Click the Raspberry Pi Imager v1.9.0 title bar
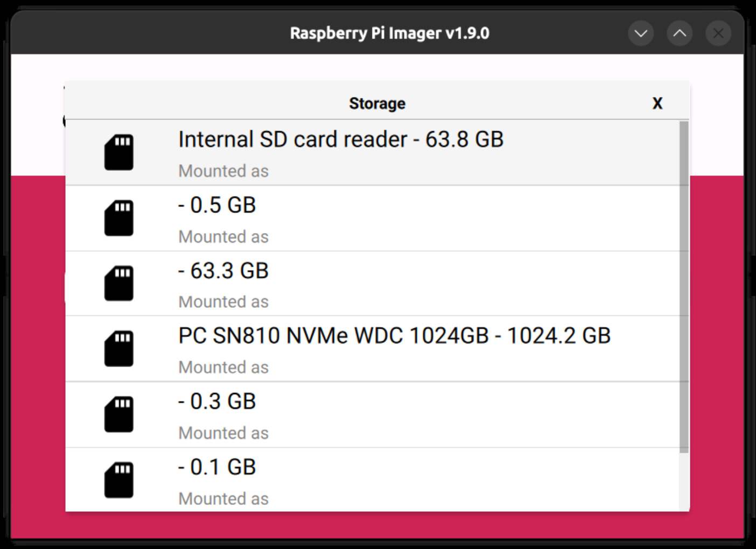Screen dimensions: 756x549 pos(389,33)
